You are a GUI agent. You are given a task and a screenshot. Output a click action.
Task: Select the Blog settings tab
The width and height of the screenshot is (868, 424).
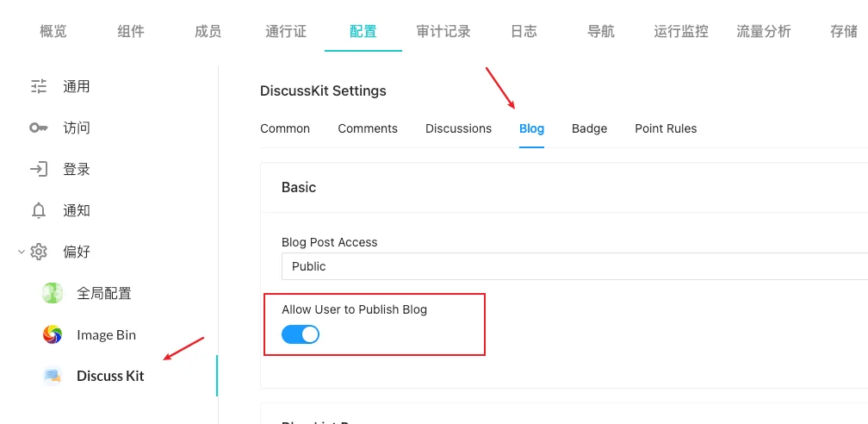tap(531, 128)
